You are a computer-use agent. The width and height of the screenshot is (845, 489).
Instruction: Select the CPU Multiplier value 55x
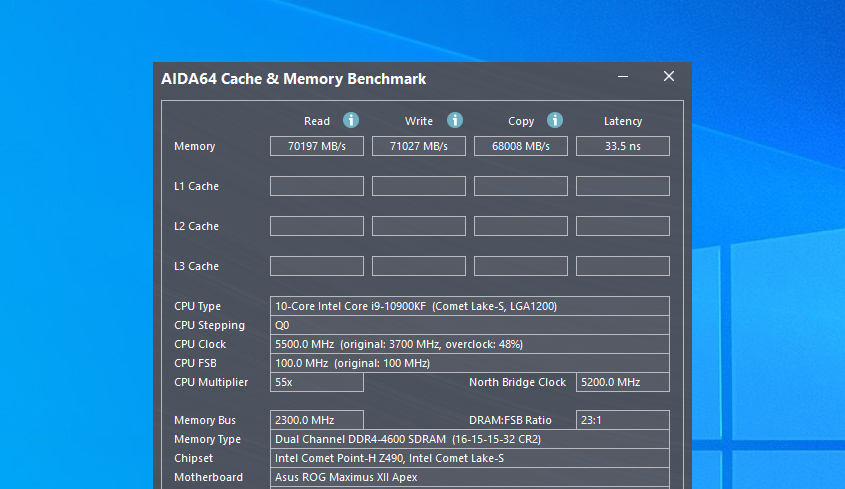317,382
